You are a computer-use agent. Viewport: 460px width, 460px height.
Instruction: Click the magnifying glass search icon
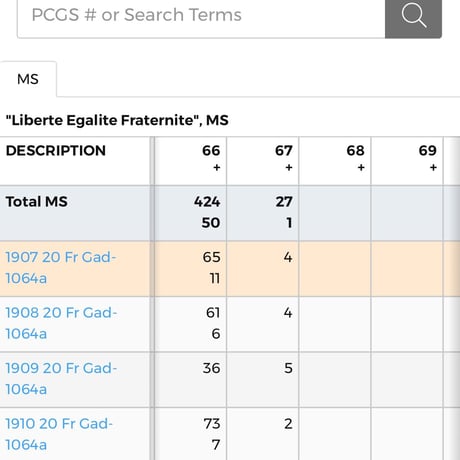413,16
